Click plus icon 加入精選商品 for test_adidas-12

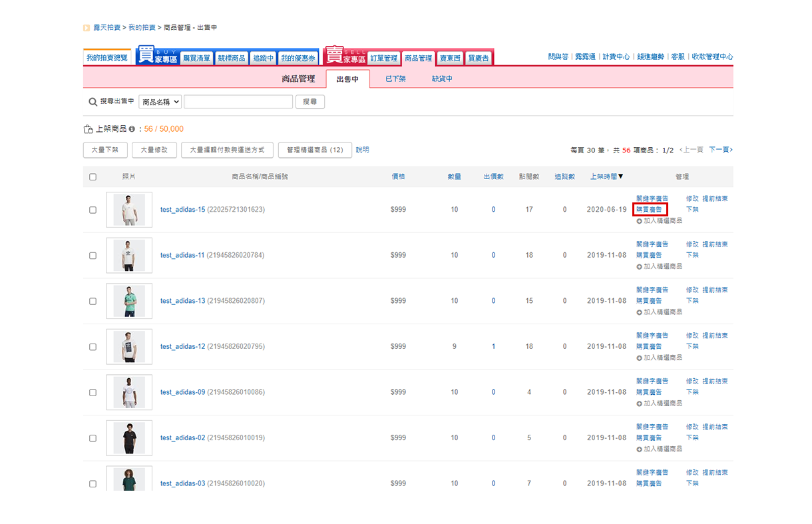pos(640,358)
